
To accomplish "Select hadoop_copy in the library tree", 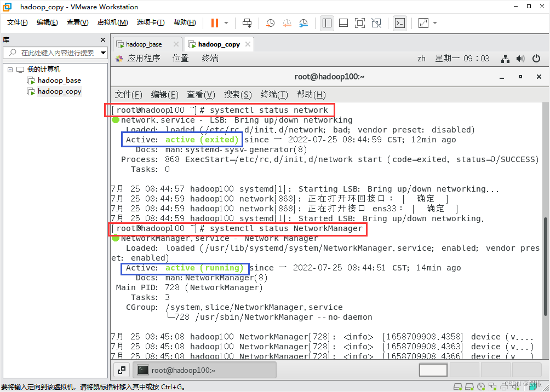I will coord(59,91).
